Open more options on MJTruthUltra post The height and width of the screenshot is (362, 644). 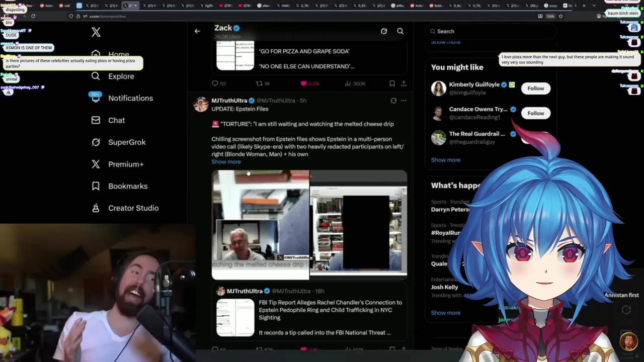pos(404,101)
